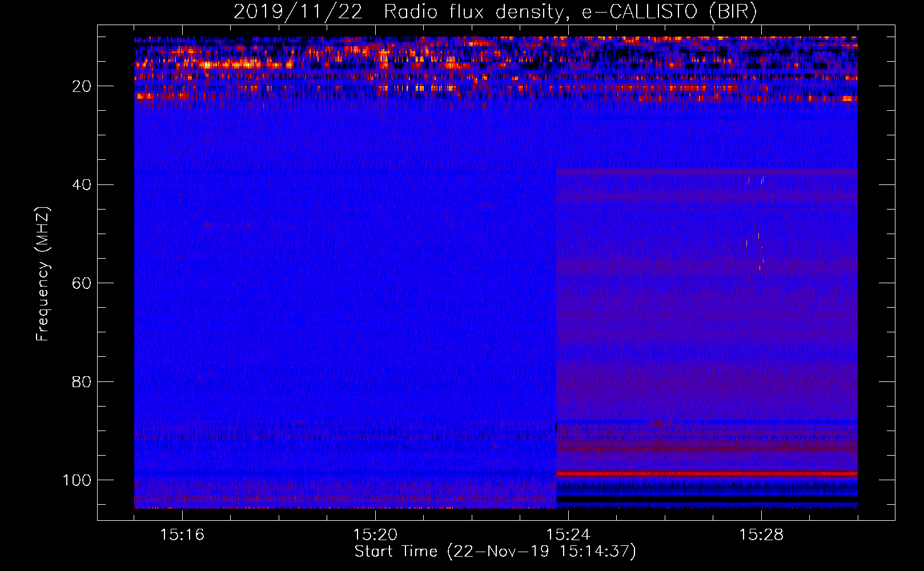This screenshot has height=571, width=924.
Task: Click the '40' frequency tick label
Action: [x=82, y=184]
